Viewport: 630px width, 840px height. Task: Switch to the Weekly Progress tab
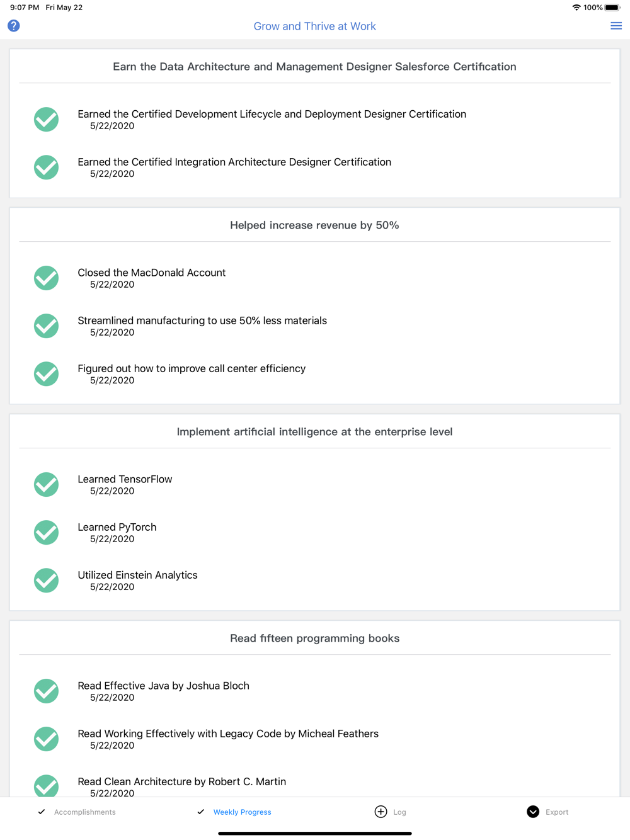click(242, 812)
